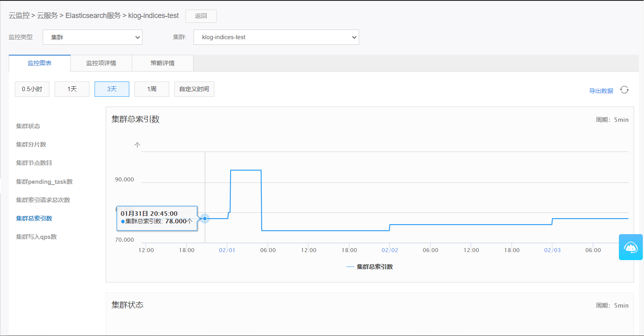Viewport: 644px width, 336px height.
Task: Choose the 1天 time range
Action: click(x=72, y=89)
